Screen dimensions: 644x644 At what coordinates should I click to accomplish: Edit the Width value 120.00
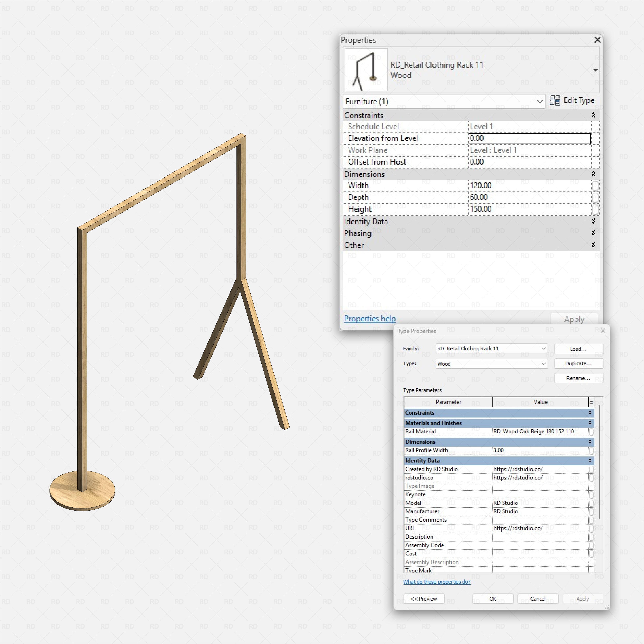529,186
